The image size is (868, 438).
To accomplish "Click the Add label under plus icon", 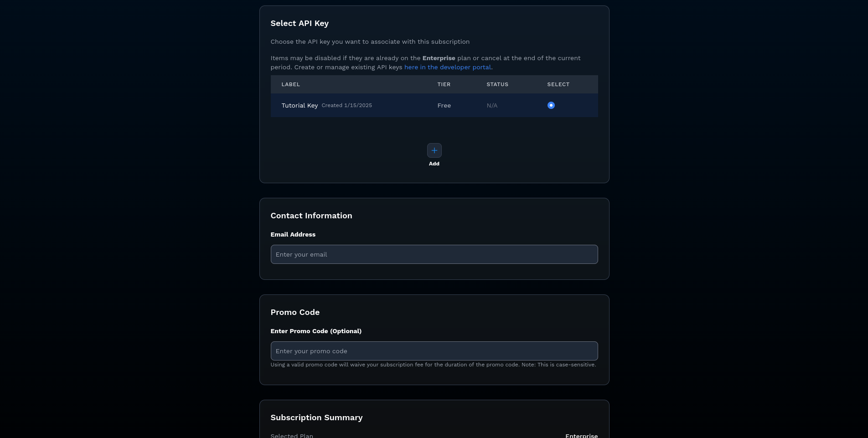I will [434, 164].
